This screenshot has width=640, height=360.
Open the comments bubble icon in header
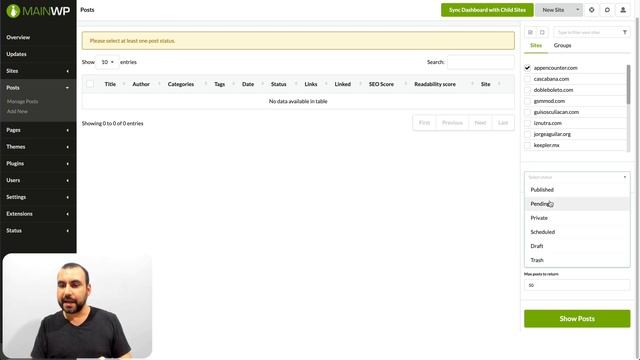click(607, 10)
